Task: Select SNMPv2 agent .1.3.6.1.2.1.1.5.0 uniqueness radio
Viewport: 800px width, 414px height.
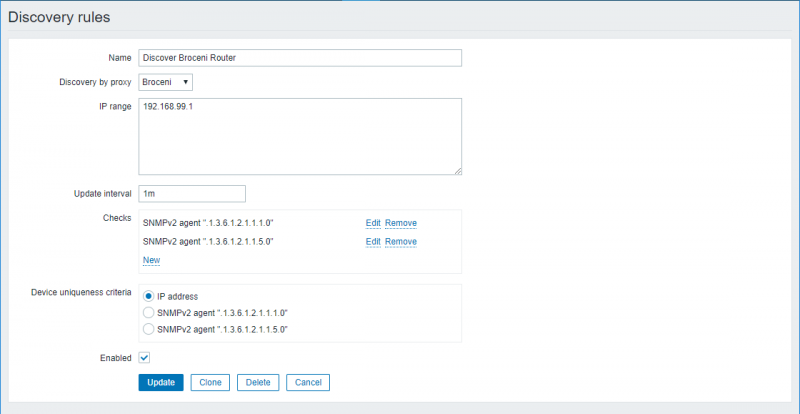Action: (x=148, y=329)
